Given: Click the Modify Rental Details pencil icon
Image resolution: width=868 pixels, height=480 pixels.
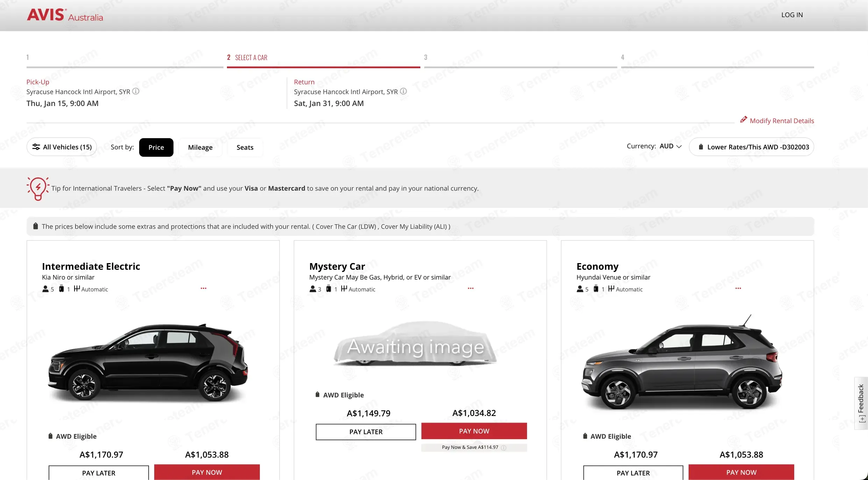Looking at the screenshot, I should [x=744, y=120].
